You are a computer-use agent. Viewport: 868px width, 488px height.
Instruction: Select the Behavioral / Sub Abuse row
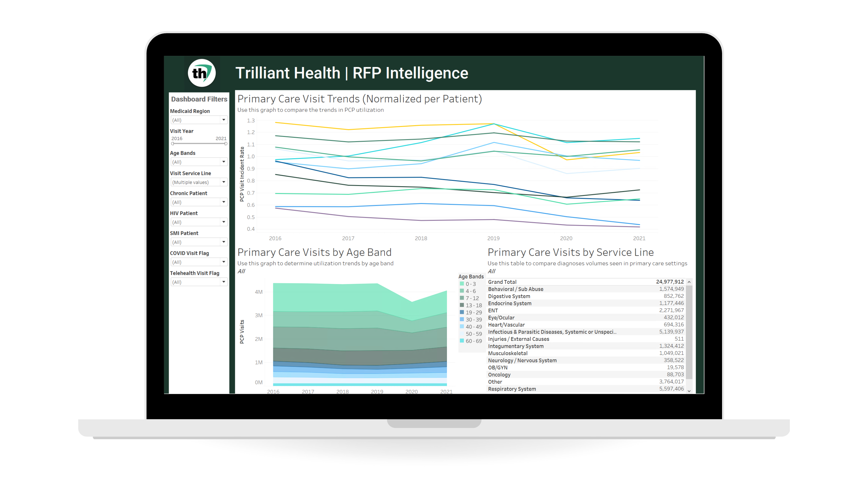click(586, 289)
